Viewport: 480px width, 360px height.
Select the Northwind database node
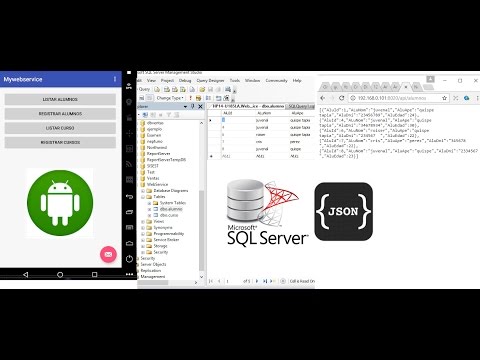pos(157,147)
